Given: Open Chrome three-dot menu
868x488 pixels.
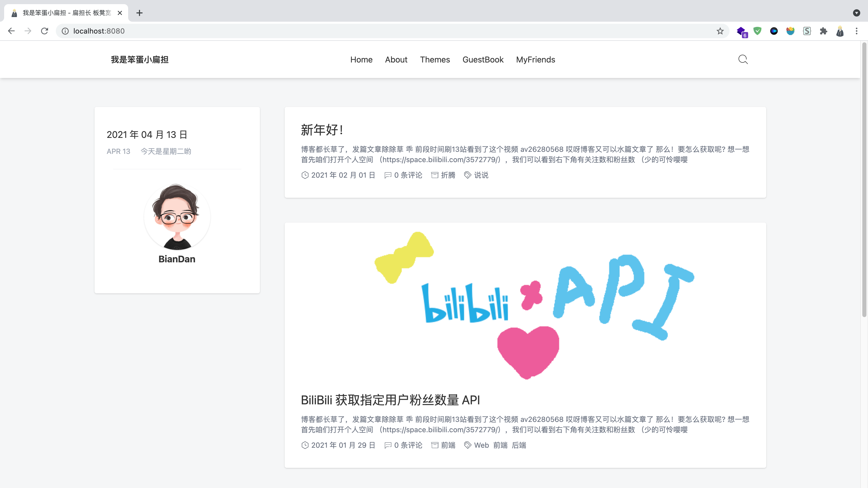Looking at the screenshot, I should 856,31.
